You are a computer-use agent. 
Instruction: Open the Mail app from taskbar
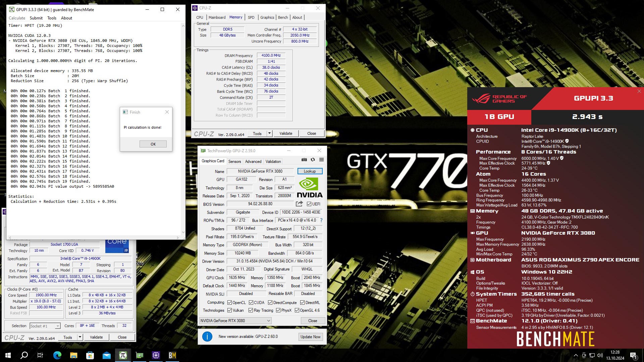click(107, 355)
